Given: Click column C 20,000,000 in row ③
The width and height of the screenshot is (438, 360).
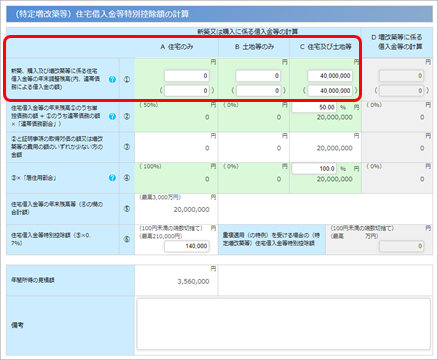Looking at the screenshot, I should (x=335, y=148).
